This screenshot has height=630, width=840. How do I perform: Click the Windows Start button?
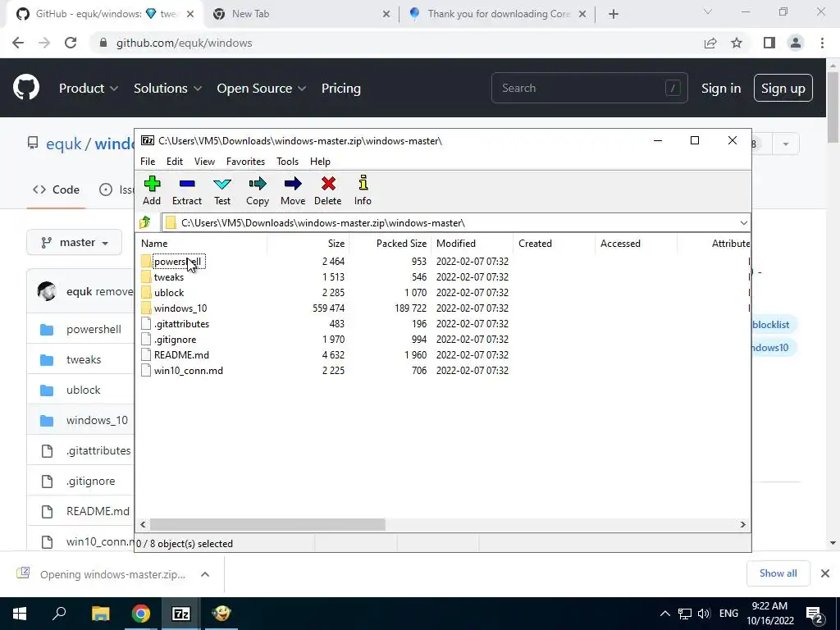pyautogui.click(x=20, y=614)
